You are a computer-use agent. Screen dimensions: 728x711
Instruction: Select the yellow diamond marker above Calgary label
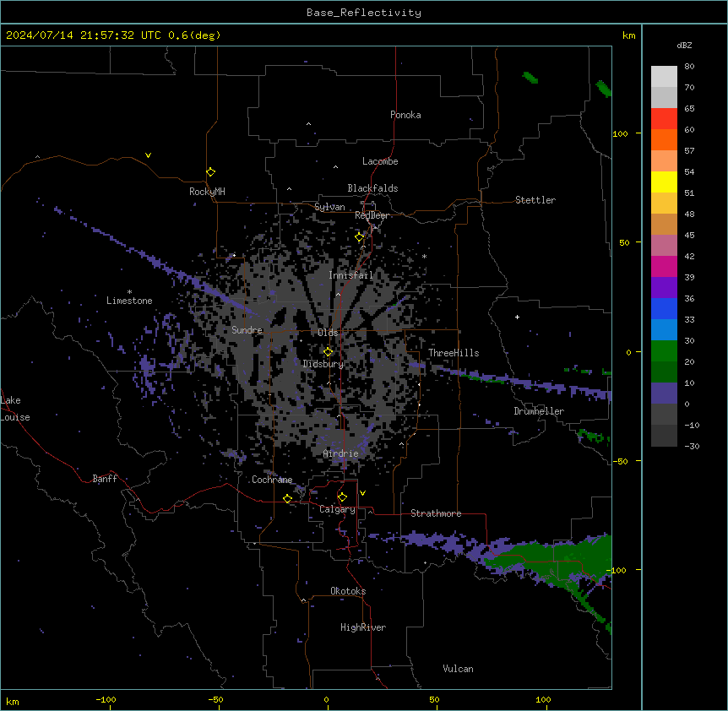(x=342, y=497)
